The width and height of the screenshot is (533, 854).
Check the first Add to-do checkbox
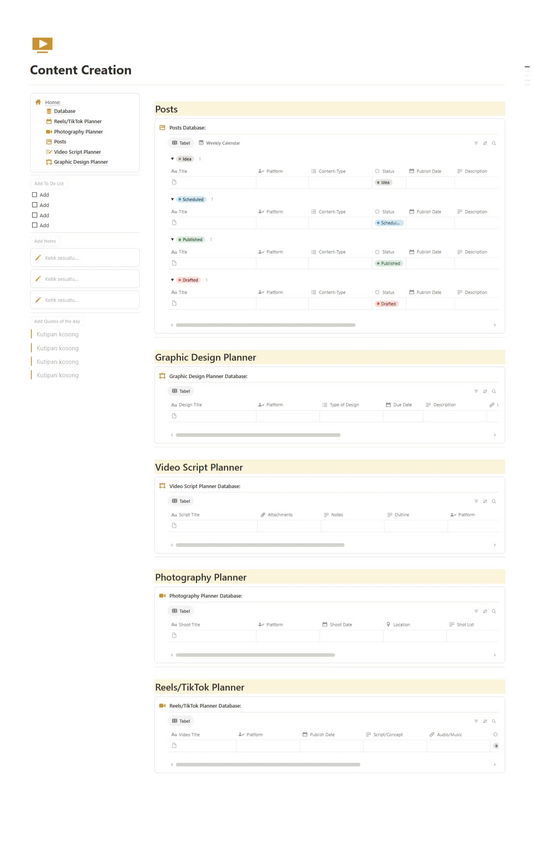pos(35,194)
